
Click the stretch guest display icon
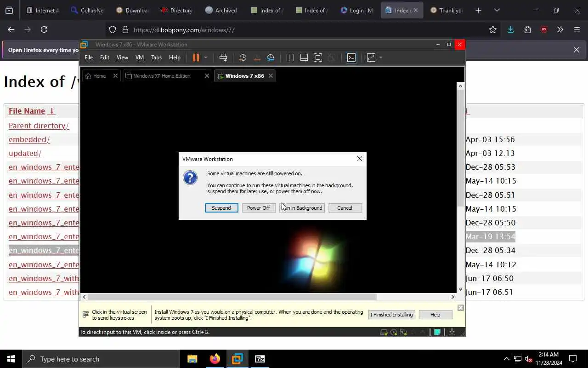pos(371,57)
